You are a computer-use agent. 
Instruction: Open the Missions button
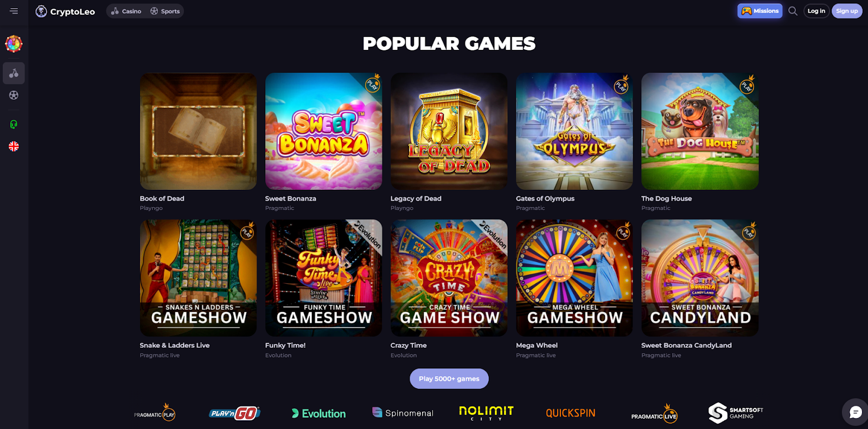(759, 11)
